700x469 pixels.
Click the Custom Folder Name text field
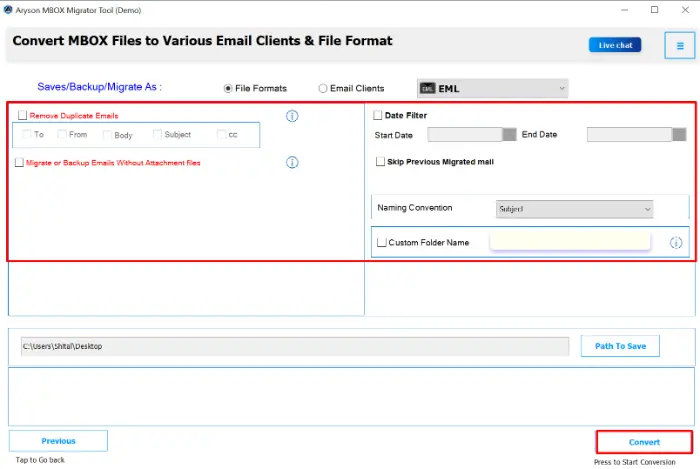[570, 242]
